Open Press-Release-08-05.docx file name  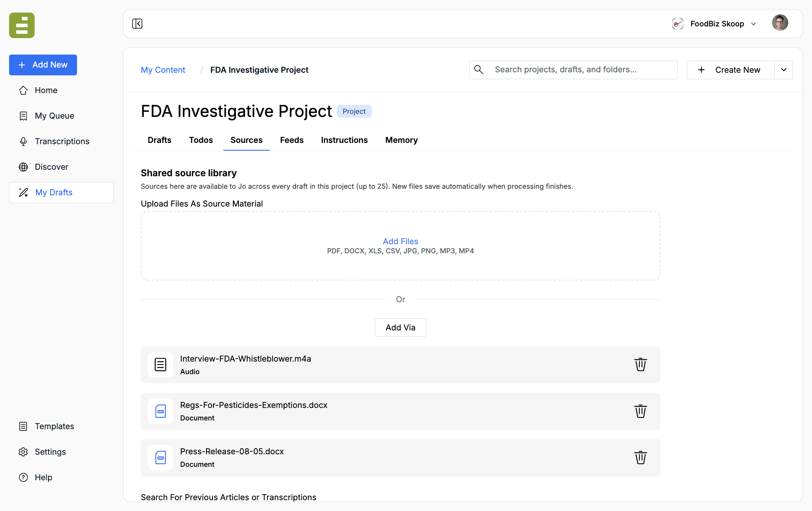coord(232,451)
